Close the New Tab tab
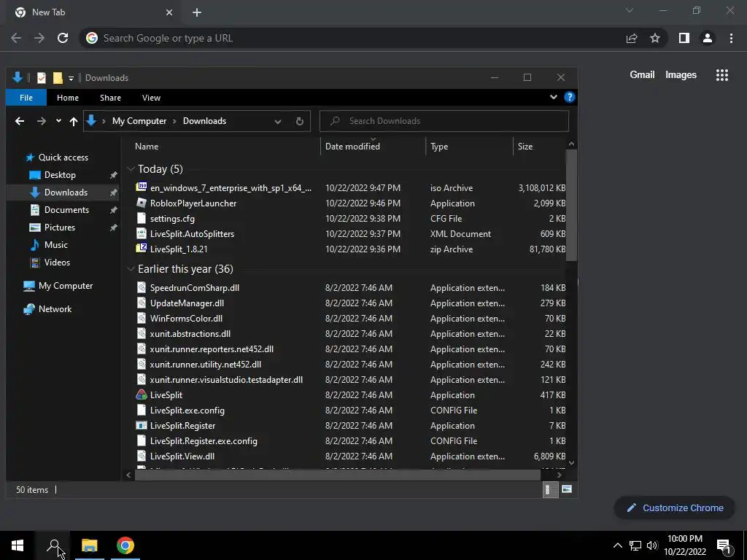The width and height of the screenshot is (747, 560). pos(169,12)
